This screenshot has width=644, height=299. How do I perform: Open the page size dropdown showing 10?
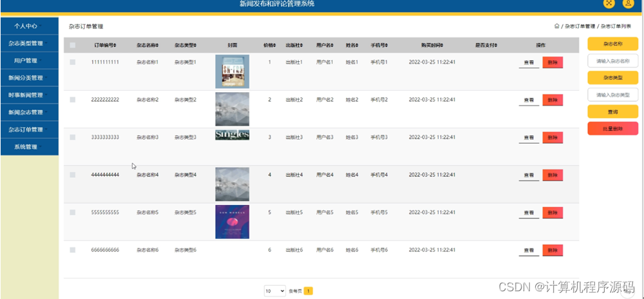(x=275, y=291)
